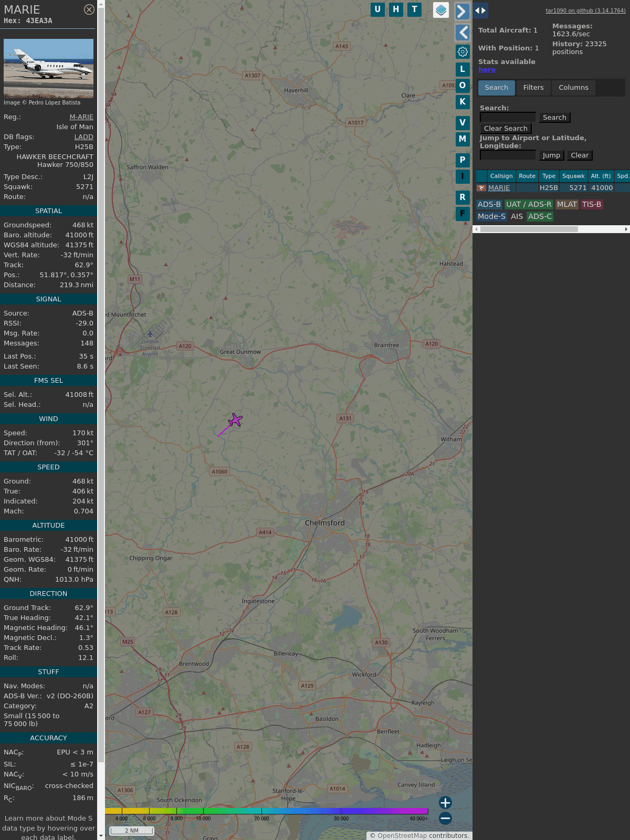Click the ACCURACY section header
Viewport: 630px width, 840px height.
48,738
